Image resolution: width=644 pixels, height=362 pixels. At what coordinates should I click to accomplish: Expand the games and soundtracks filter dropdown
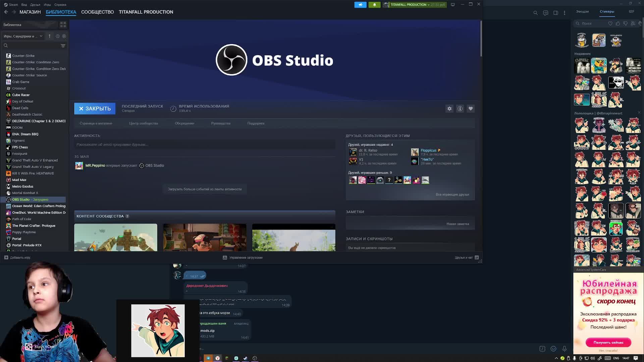coord(41,36)
